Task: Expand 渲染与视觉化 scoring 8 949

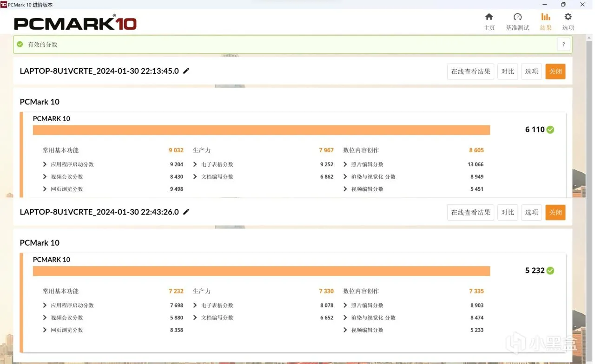Action: (345, 176)
